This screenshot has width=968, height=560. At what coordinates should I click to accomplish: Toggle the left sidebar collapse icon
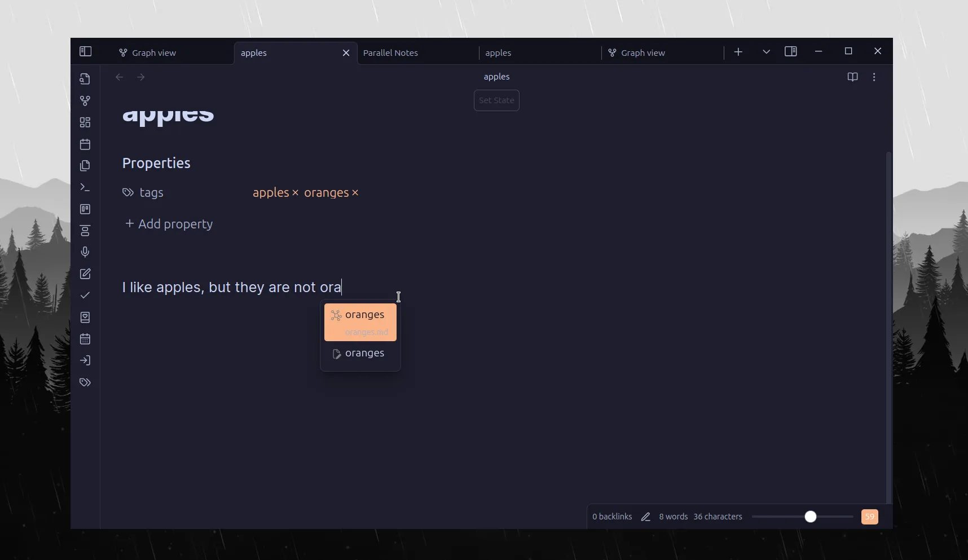click(x=85, y=51)
